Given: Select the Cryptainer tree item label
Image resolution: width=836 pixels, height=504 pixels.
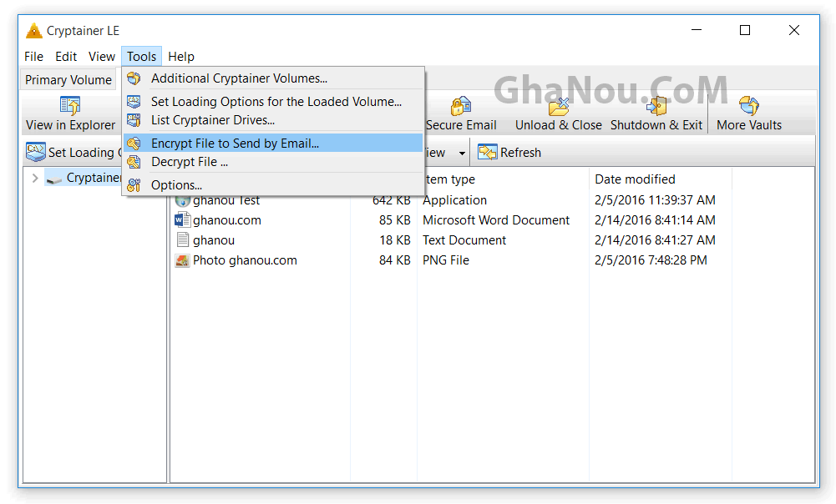Looking at the screenshot, I should coord(94,178).
